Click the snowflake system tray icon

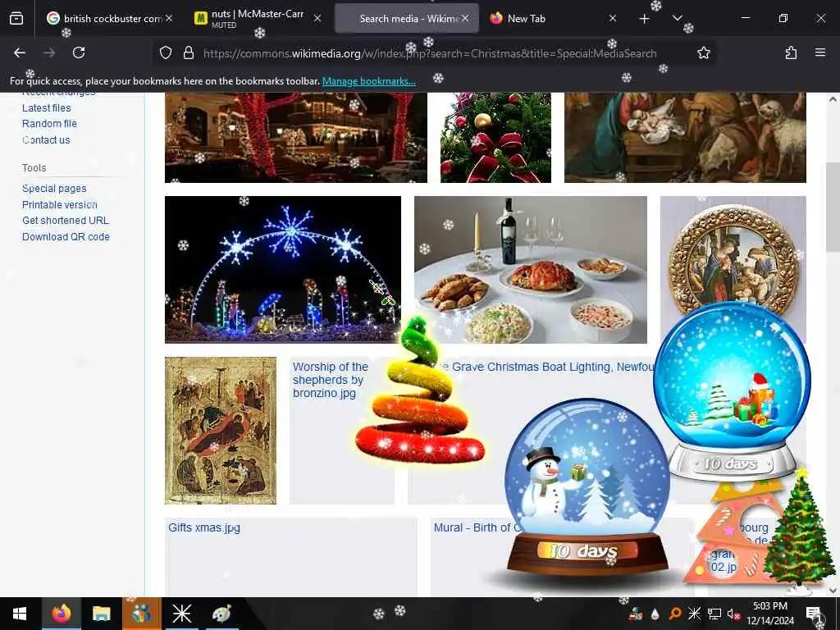[694, 614]
